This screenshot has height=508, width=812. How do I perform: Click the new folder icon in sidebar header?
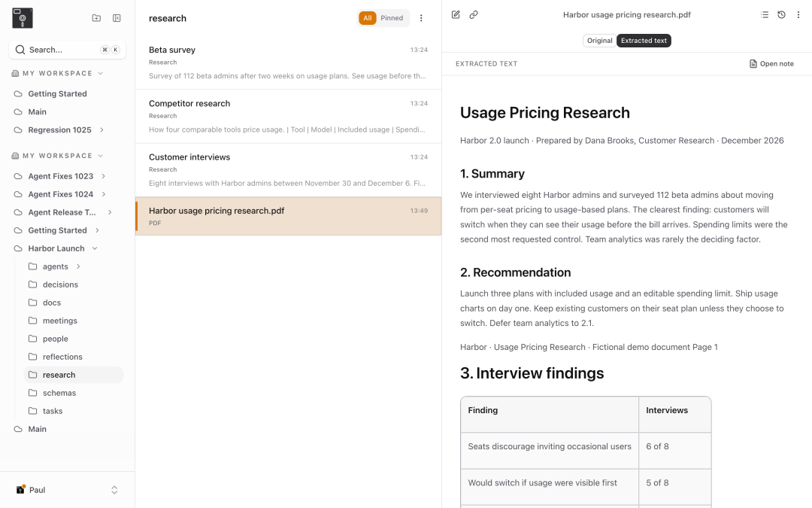(96, 18)
